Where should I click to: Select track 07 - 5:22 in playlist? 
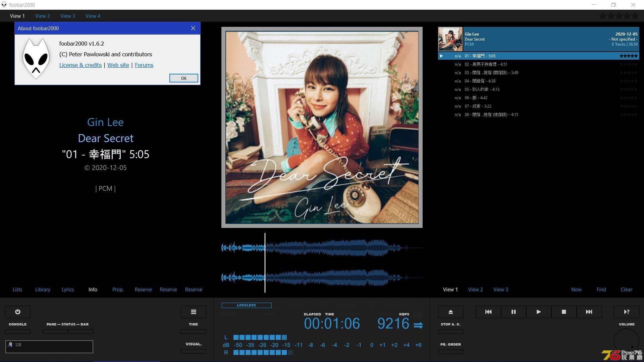tap(539, 106)
